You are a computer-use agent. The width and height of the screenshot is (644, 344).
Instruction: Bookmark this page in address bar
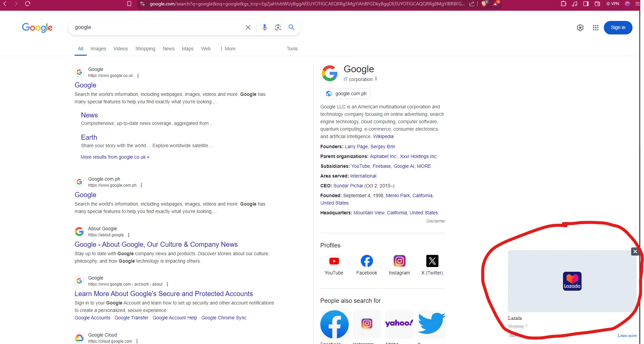[129, 4]
